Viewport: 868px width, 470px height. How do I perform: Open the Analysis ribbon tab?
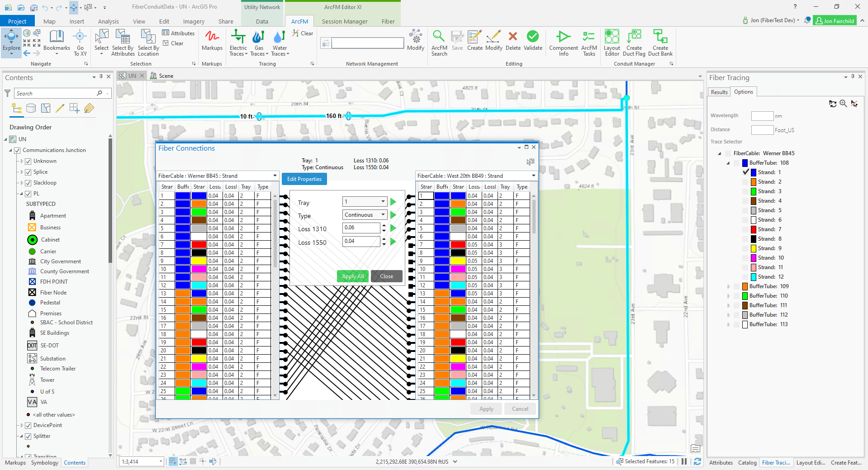click(x=109, y=21)
